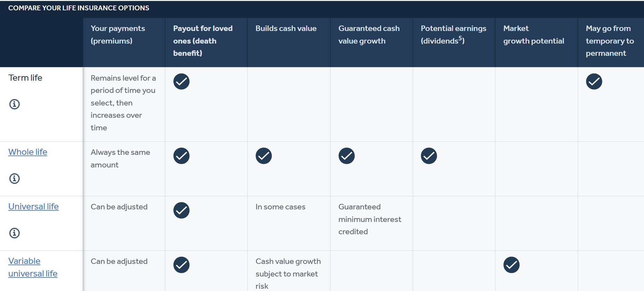Click Universal life death benefit checkmark

(x=181, y=210)
